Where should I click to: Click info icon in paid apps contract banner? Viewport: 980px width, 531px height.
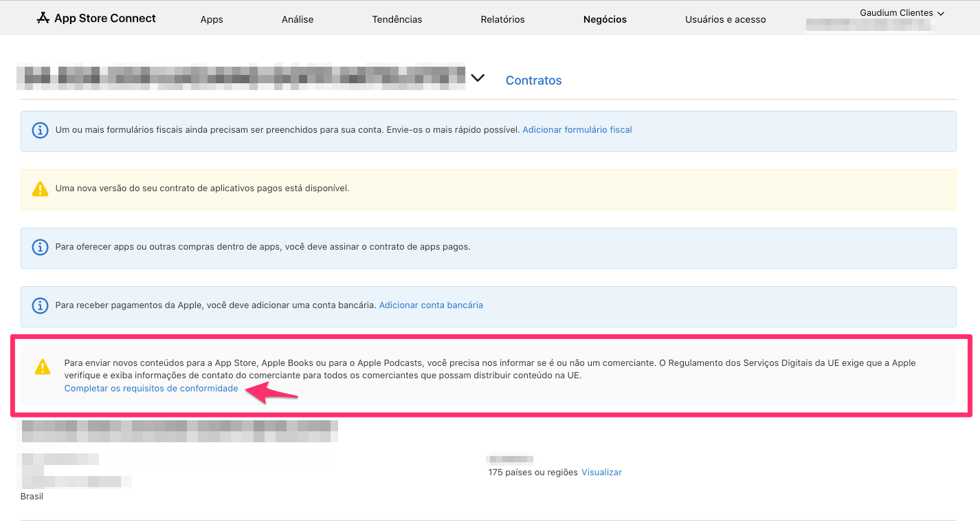[x=41, y=247]
